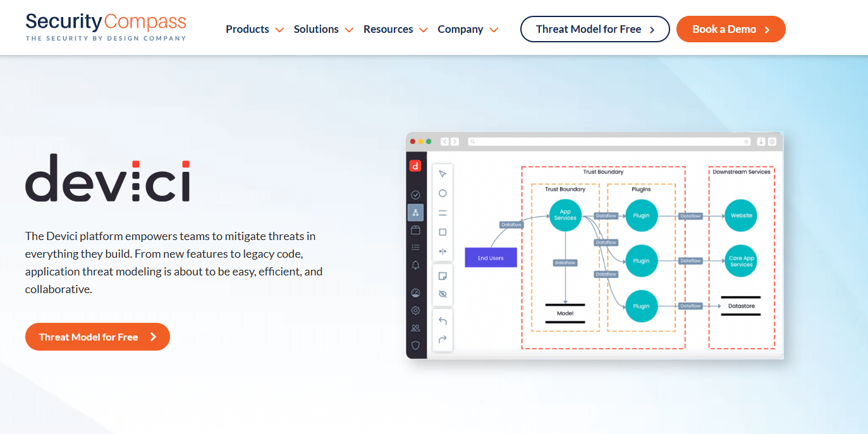
Task: Select the rectangle shape tool
Action: [x=443, y=231]
